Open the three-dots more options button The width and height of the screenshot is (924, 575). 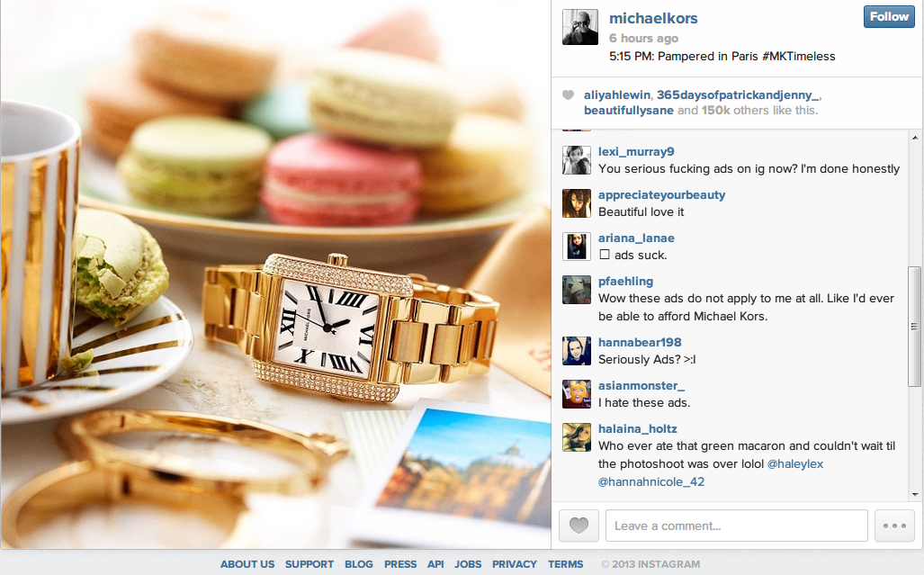(894, 525)
